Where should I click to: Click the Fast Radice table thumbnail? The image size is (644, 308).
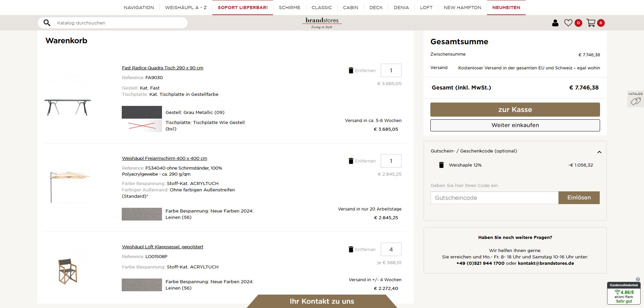click(x=68, y=107)
